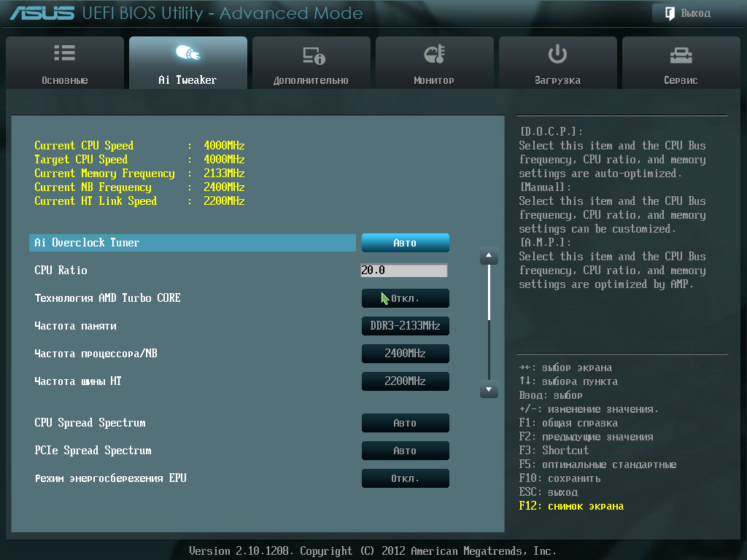Switch to the Дополнительно tab
This screenshot has width=747, height=560.
pyautogui.click(x=311, y=63)
